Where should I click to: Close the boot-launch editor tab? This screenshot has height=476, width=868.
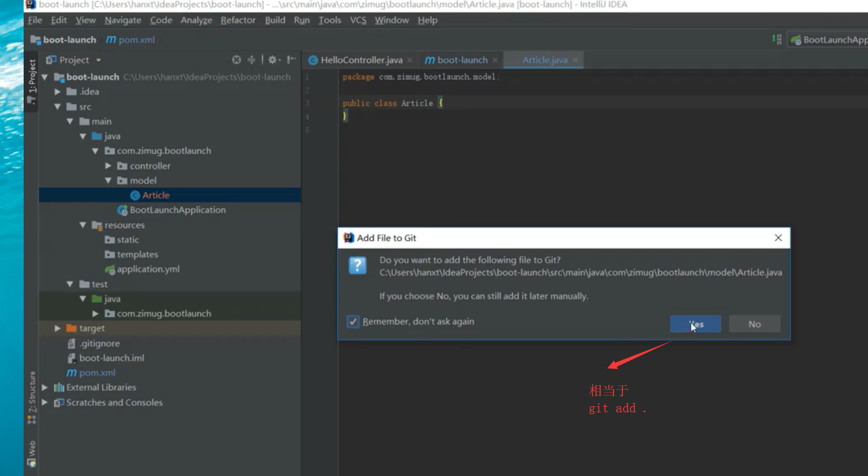(495, 60)
